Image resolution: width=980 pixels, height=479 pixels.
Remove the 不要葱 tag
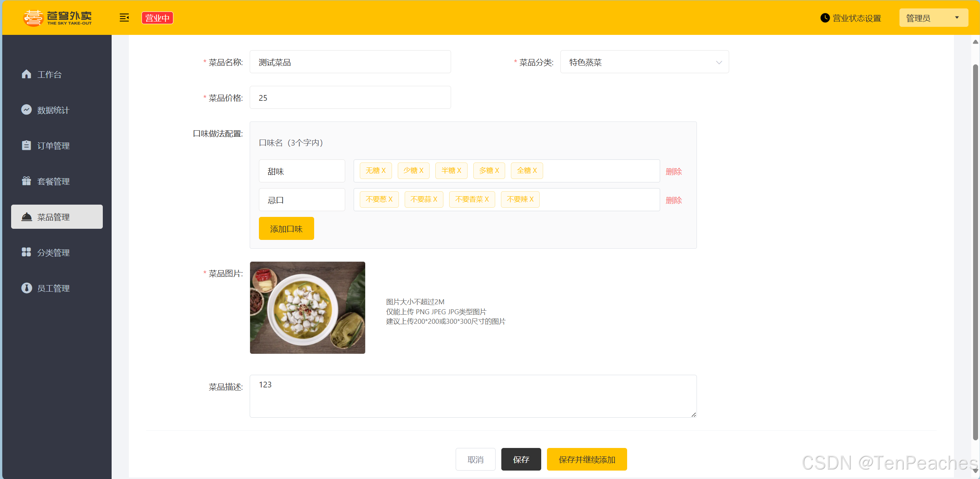click(x=390, y=199)
